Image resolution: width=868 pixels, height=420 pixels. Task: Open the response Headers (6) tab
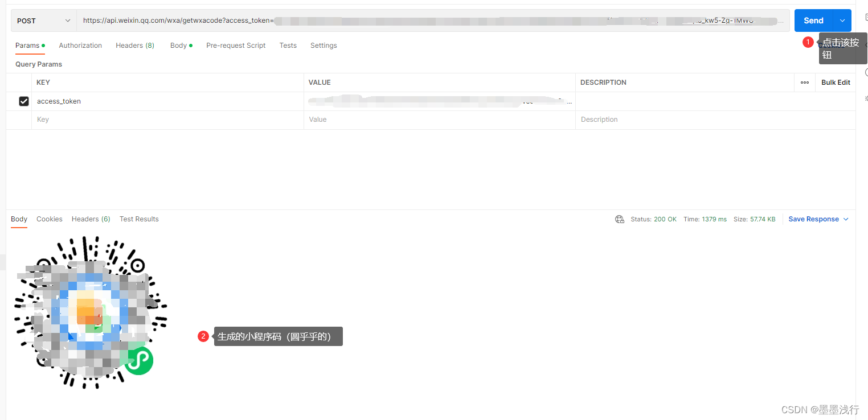tap(91, 219)
